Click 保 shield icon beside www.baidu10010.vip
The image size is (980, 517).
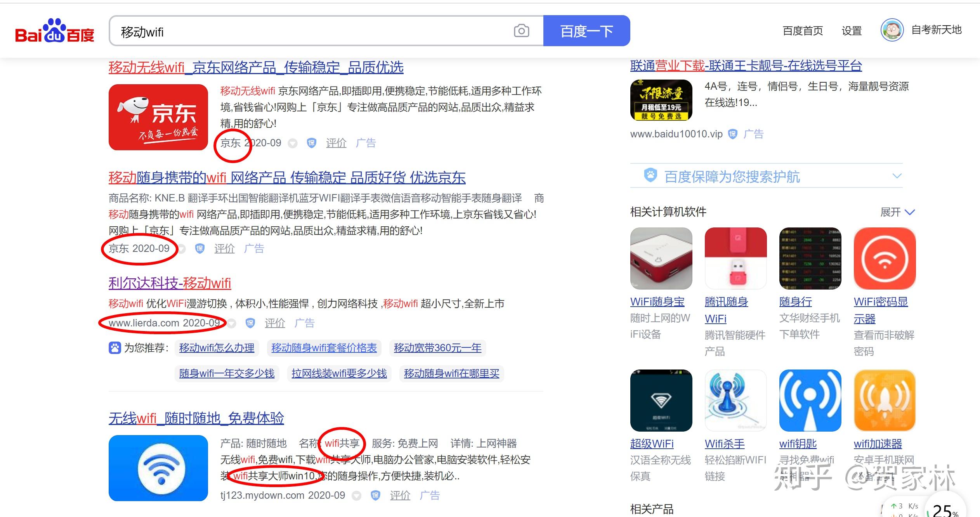(732, 134)
